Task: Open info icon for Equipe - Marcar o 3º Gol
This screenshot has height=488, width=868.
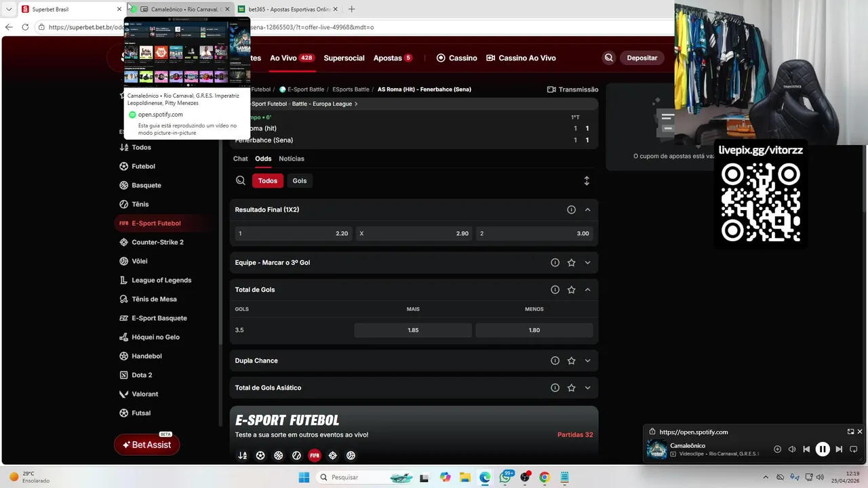Action: [555, 263]
